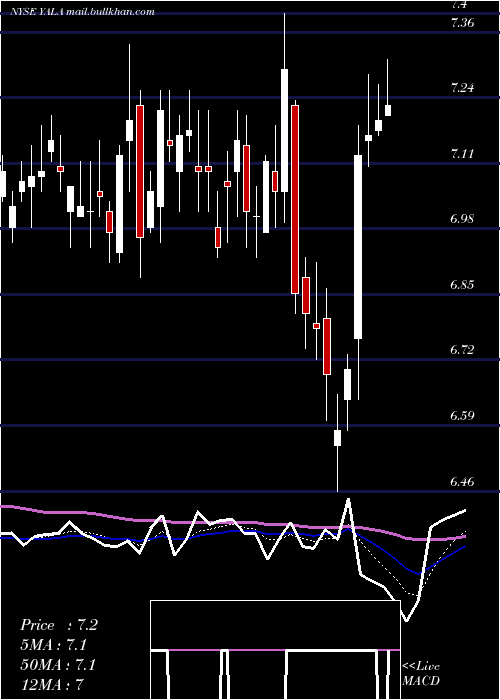
Task: Select the 6.85 price axis label
Action: [462, 285]
